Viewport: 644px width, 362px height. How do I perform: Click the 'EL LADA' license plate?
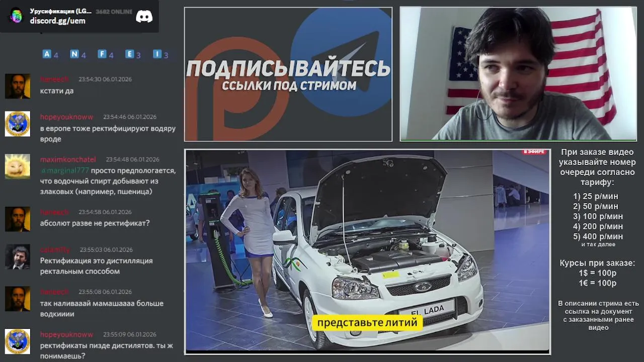(x=427, y=309)
